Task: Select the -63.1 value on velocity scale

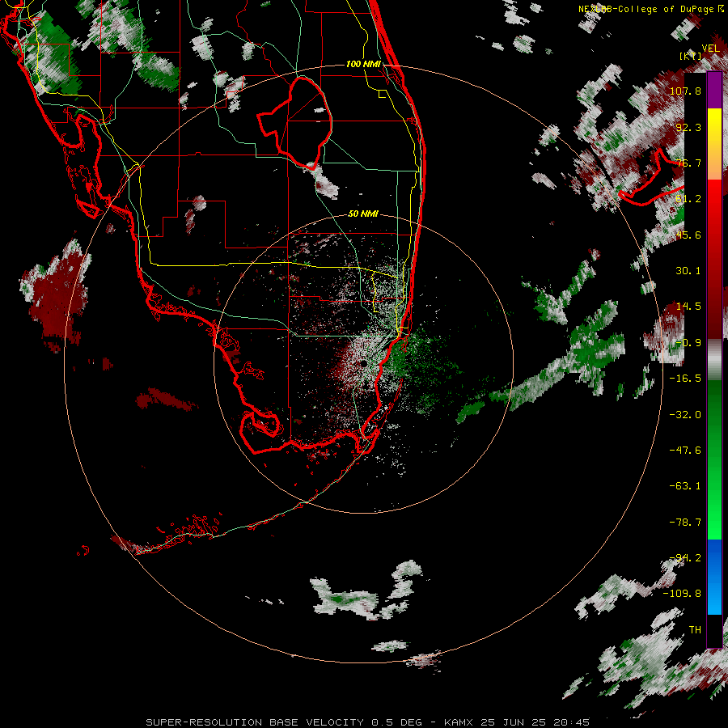Action: tap(685, 485)
